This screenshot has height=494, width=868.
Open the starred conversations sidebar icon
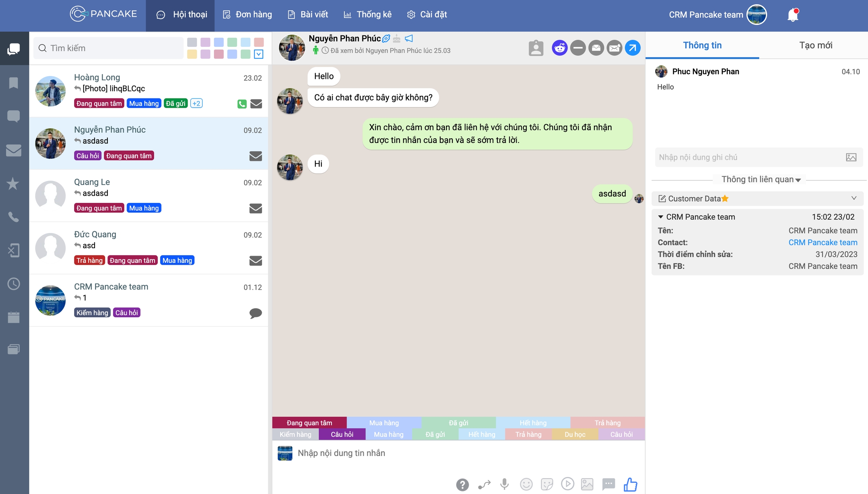tap(14, 184)
